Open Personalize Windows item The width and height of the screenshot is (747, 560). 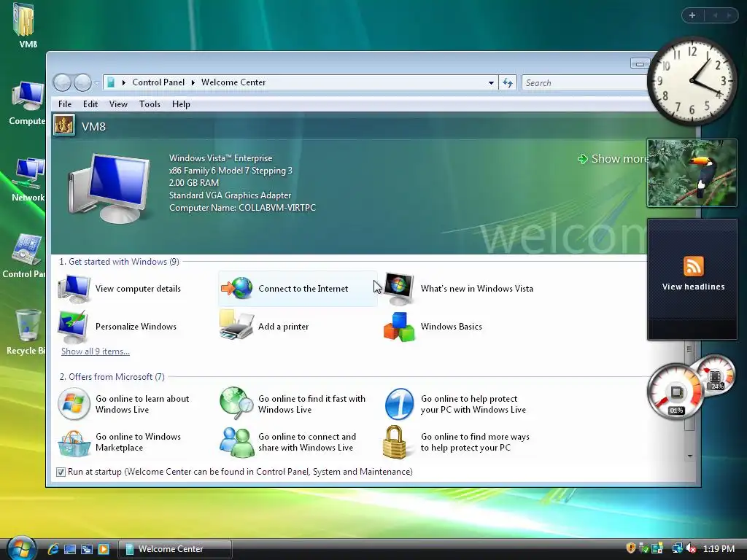[117, 327]
